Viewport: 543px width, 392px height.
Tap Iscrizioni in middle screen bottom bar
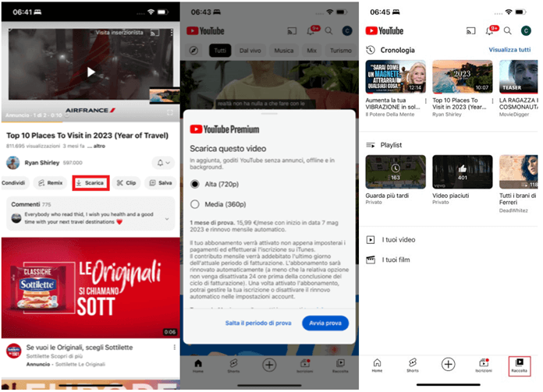305,366
